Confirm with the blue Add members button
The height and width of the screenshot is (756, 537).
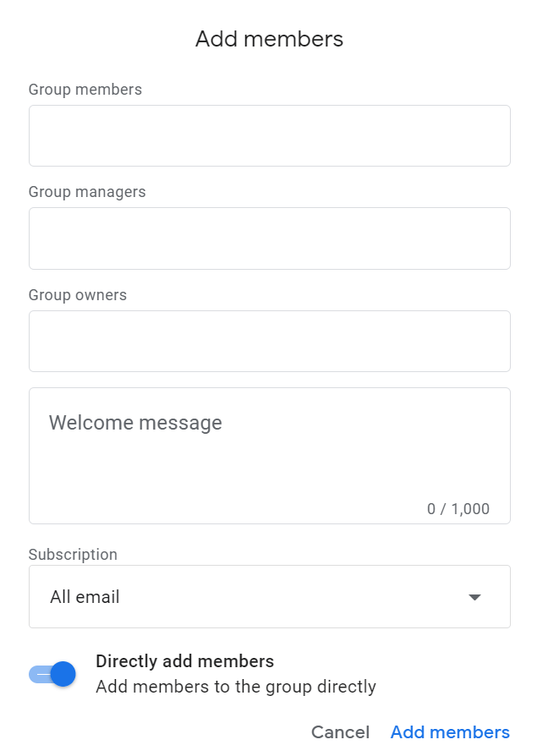[450, 732]
